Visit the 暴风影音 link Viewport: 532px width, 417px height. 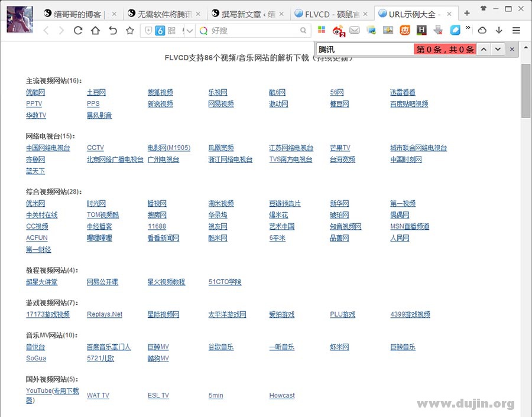99,115
